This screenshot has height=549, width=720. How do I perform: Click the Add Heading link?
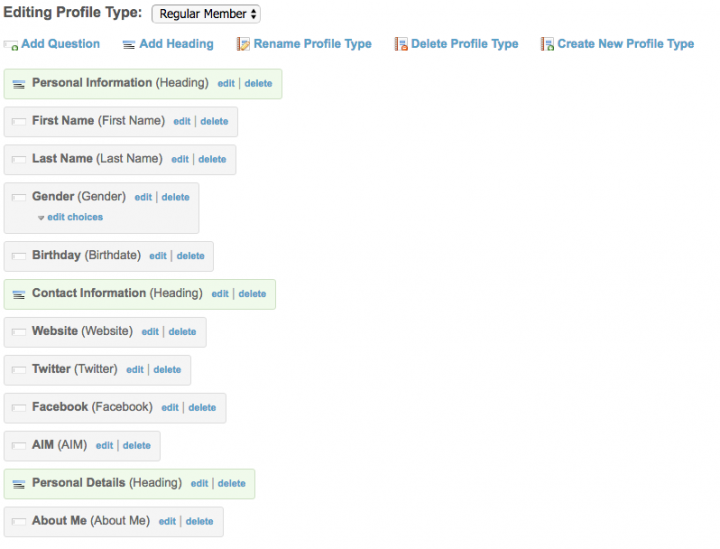(x=176, y=44)
